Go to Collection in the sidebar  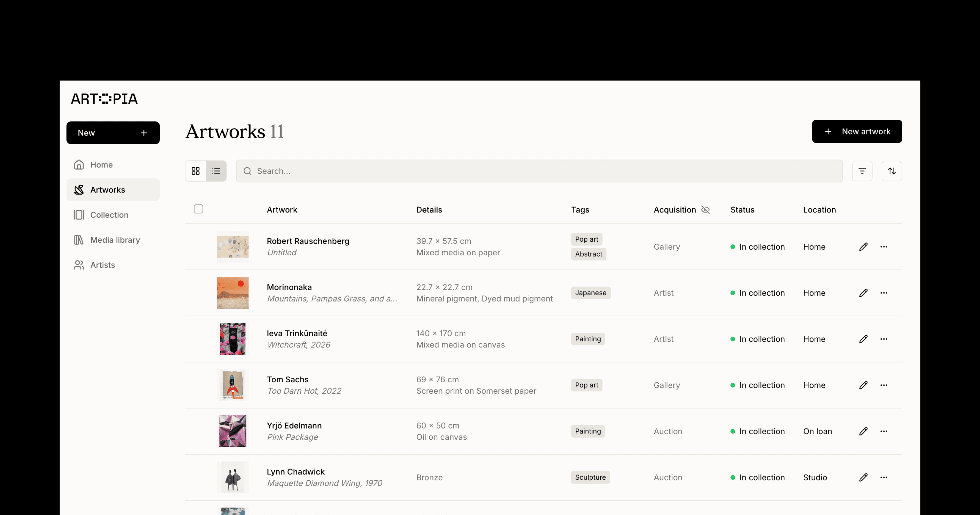coord(109,215)
